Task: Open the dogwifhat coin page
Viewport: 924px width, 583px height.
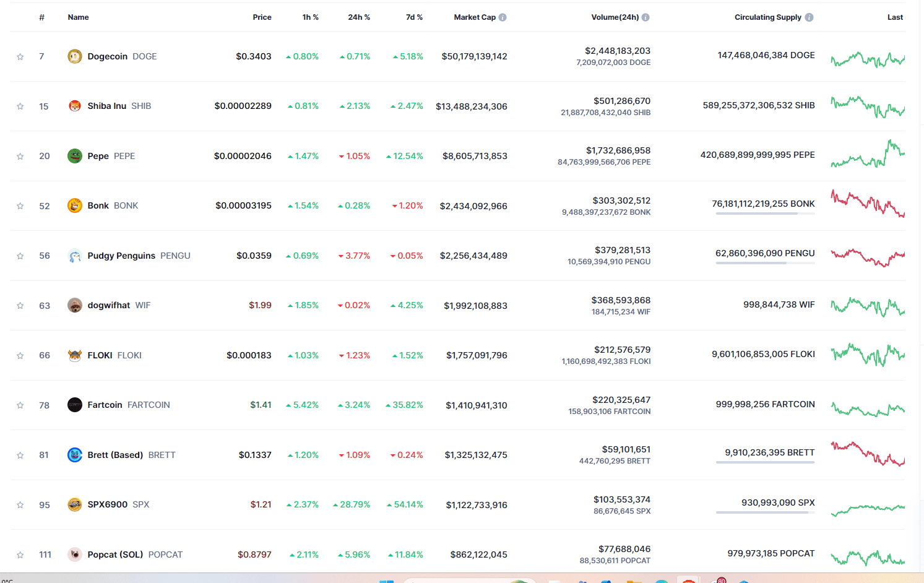Action: click(x=110, y=304)
